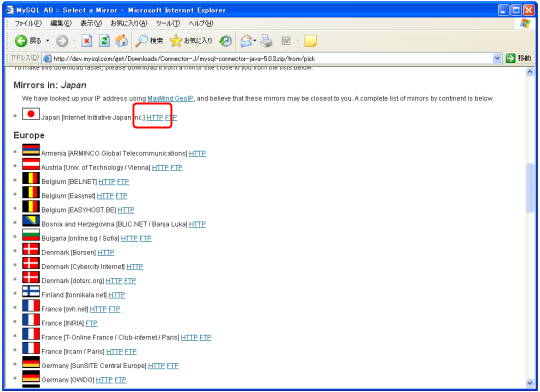Viewport: 540px width, 392px height.
Task: Click HTTP link for Denmark Borsen mirror
Action: 106,252
